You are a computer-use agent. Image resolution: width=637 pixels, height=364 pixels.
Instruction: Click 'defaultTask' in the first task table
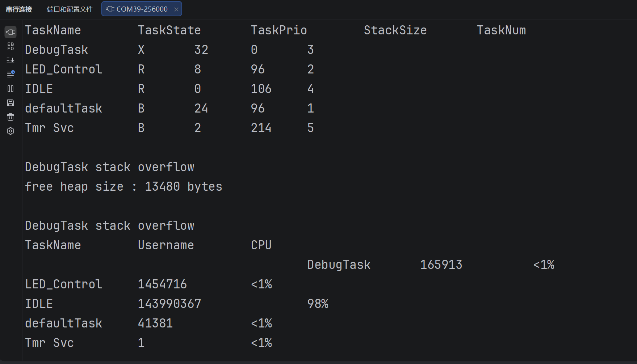coord(63,109)
